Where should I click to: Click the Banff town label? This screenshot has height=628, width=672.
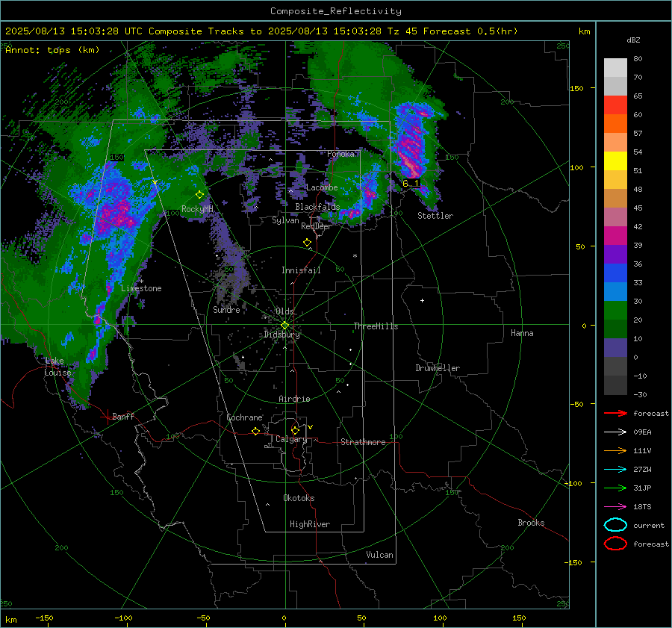[x=123, y=416]
